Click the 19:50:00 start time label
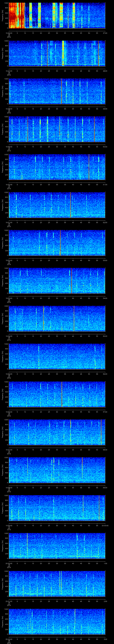114x644 pixels. click(9, 184)
